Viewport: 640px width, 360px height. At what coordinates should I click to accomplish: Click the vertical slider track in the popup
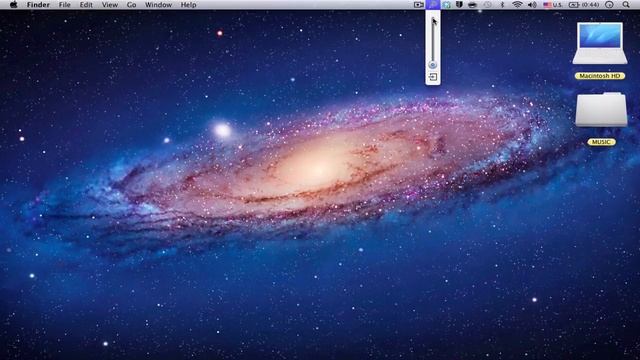(x=433, y=41)
